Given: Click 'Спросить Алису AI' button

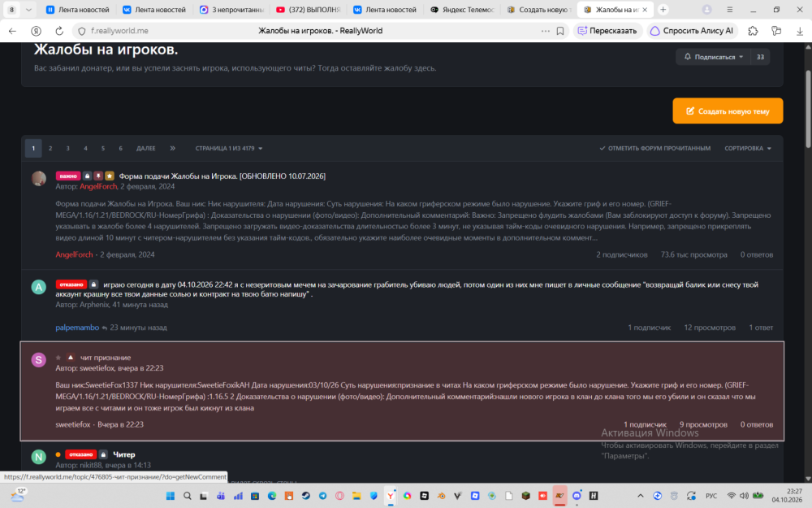Looking at the screenshot, I should coord(693,31).
